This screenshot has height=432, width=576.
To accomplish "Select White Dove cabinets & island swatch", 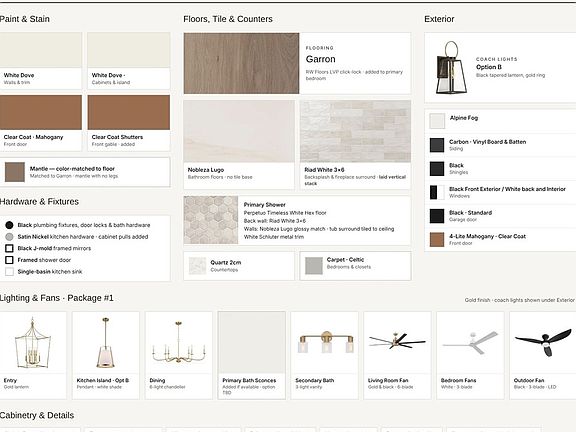I will pyautogui.click(x=129, y=50).
